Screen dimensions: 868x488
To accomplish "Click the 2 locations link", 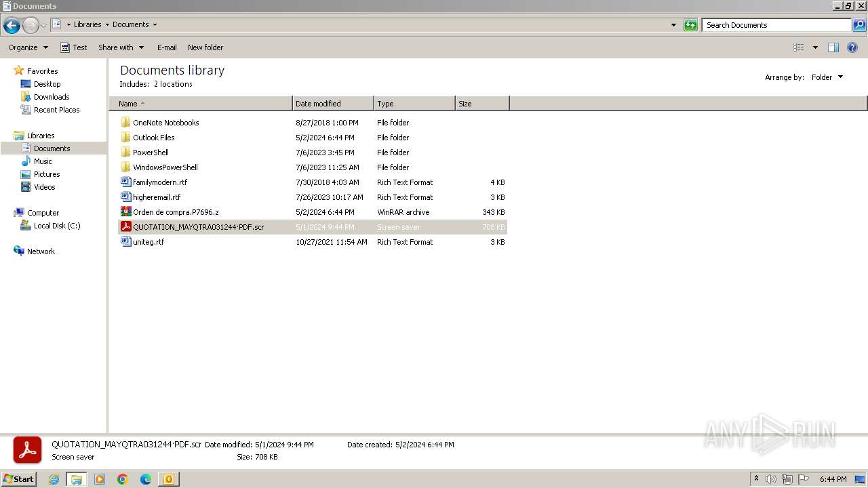I will [173, 84].
